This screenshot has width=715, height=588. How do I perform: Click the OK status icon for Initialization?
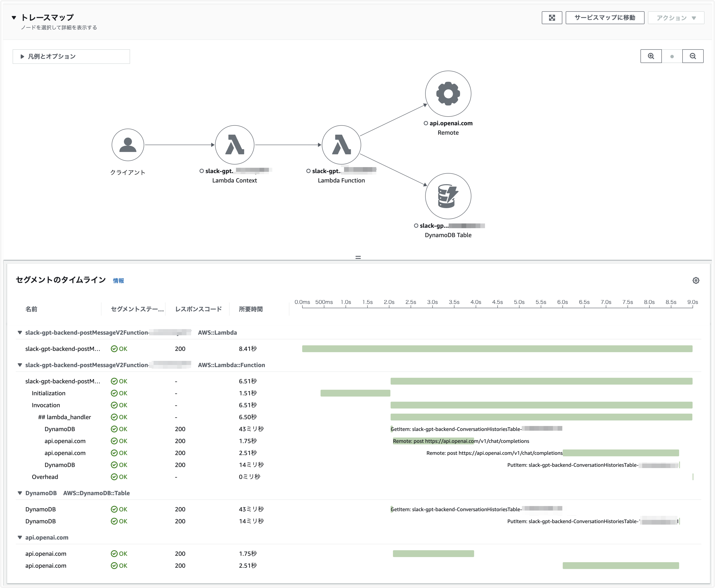pyautogui.click(x=114, y=393)
